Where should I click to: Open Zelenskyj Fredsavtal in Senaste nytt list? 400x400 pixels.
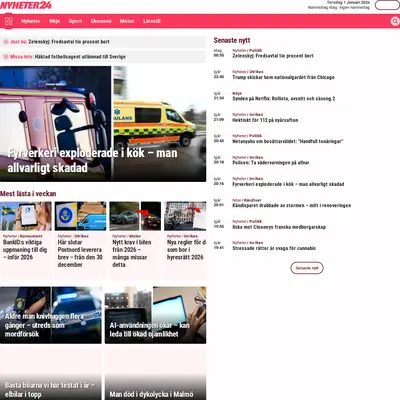pos(273,56)
